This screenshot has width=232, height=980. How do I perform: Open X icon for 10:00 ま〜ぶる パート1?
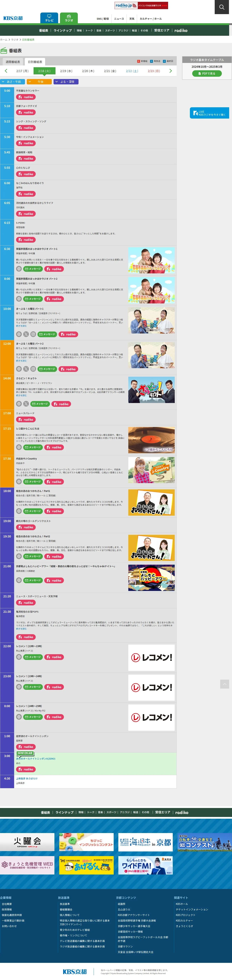coord(26,334)
